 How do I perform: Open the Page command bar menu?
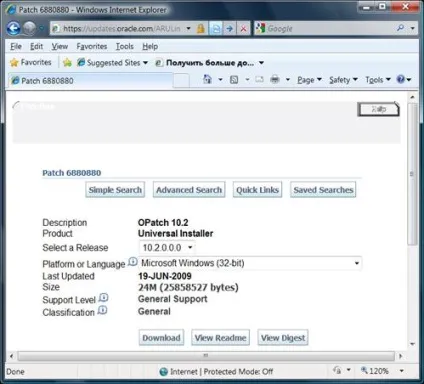click(309, 80)
